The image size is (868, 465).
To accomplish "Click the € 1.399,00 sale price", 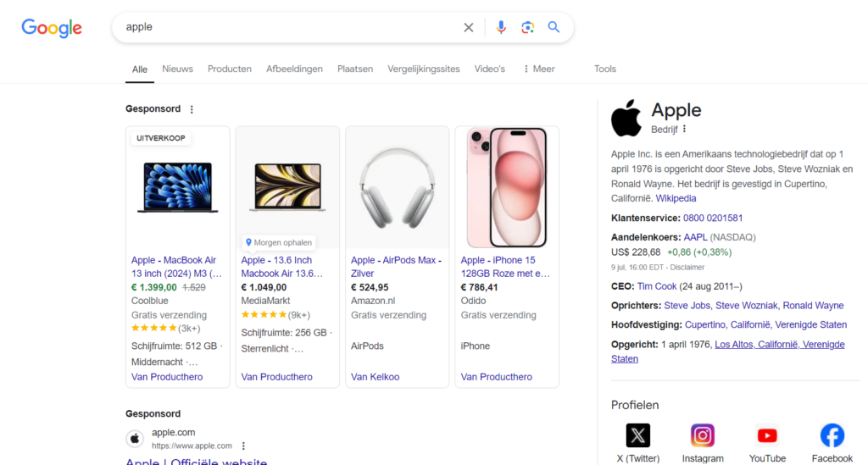I will tap(154, 287).
